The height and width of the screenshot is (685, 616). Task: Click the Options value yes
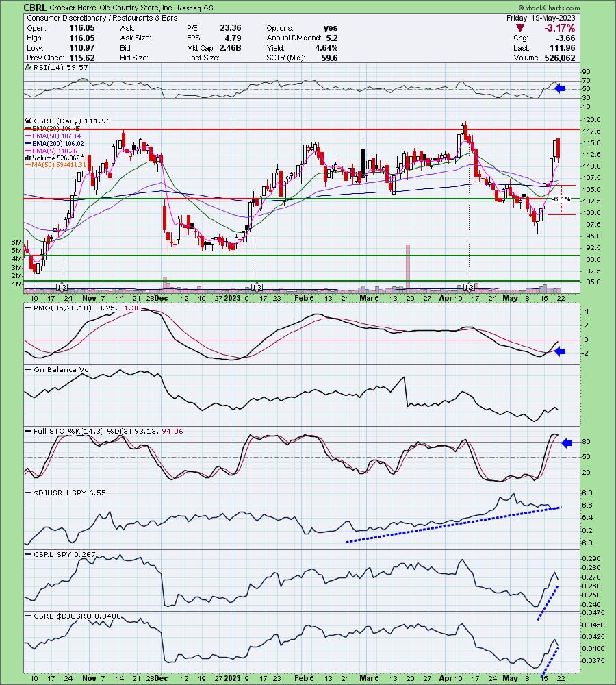(331, 28)
